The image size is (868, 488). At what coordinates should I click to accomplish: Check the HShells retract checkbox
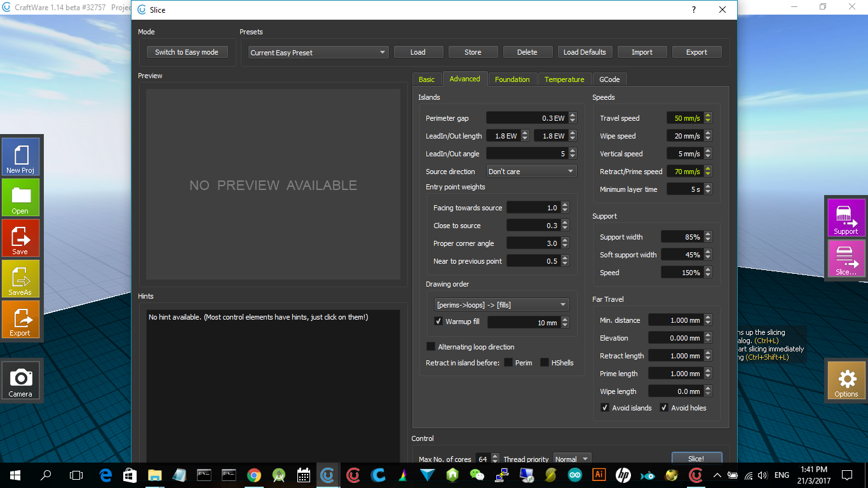(x=545, y=362)
